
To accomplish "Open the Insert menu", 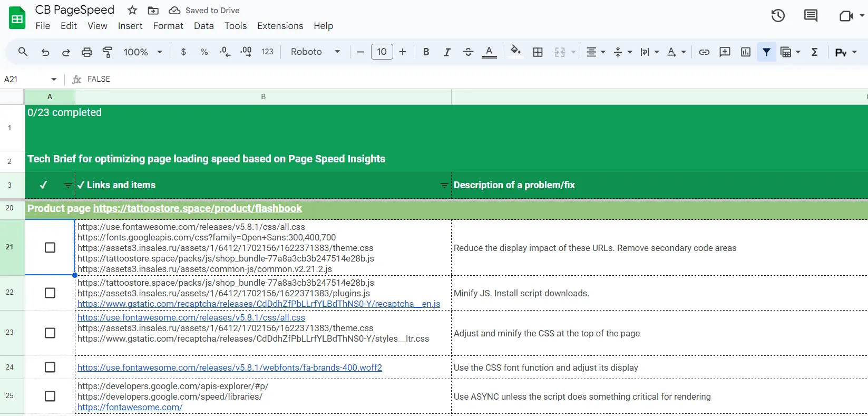I will point(130,26).
